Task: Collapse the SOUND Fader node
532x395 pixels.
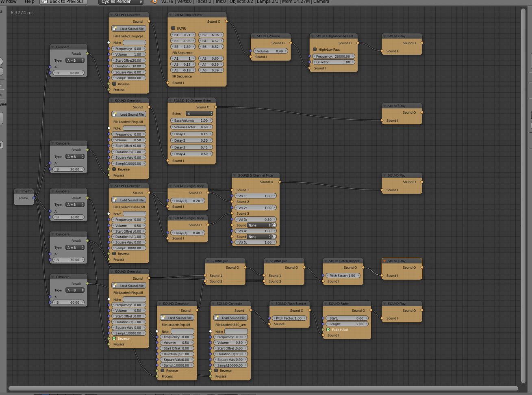Action: (326, 304)
